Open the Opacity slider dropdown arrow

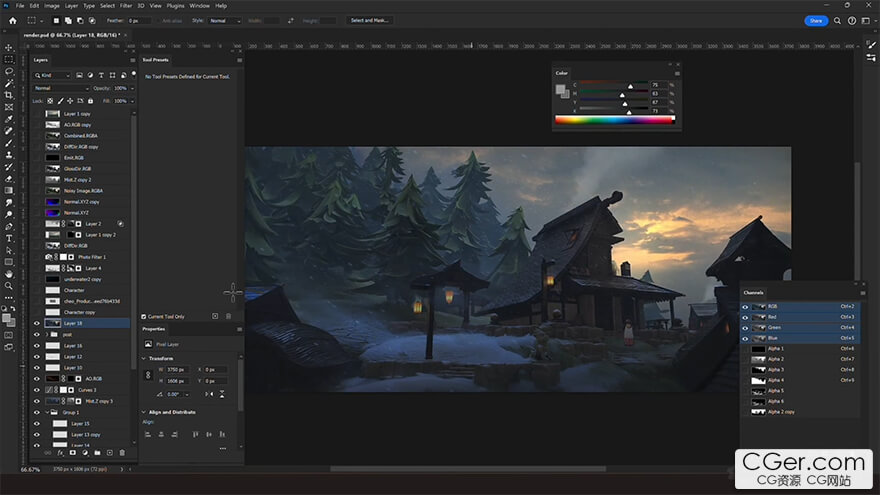pos(132,88)
